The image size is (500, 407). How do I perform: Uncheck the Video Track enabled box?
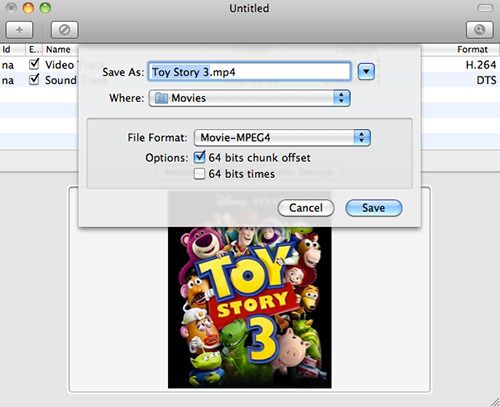pyautogui.click(x=34, y=64)
